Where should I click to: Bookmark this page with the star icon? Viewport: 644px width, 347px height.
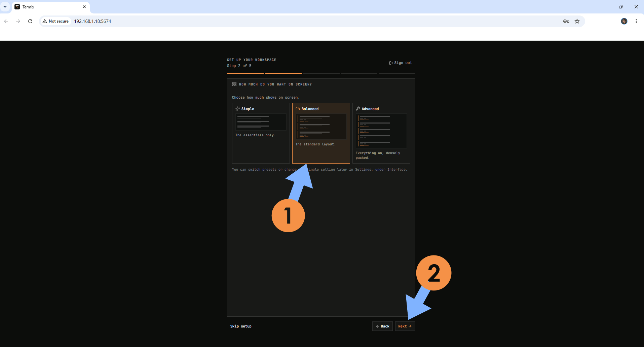pos(577,21)
